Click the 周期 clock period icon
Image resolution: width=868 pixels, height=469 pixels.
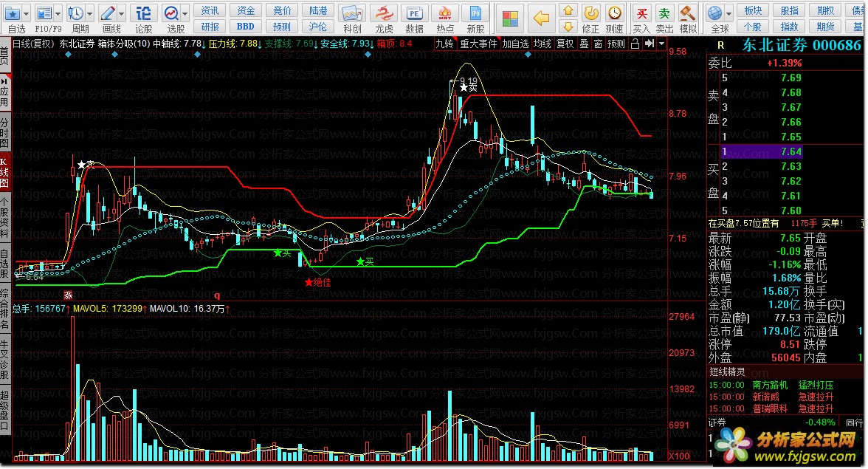[75, 13]
